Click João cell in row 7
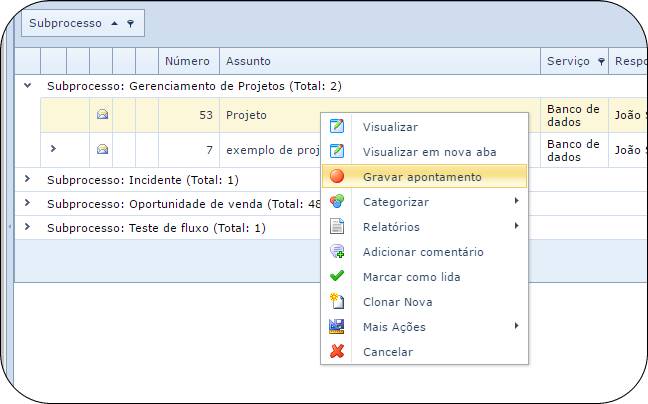 pyautogui.click(x=628, y=150)
